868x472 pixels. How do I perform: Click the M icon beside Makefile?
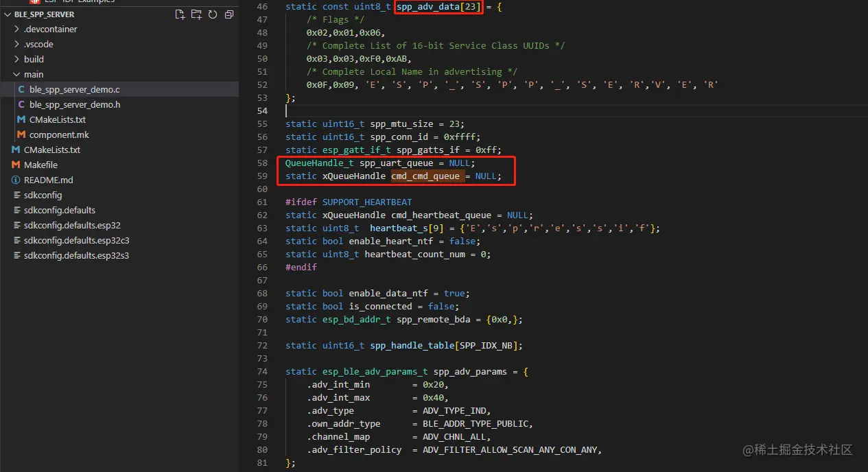[16, 165]
